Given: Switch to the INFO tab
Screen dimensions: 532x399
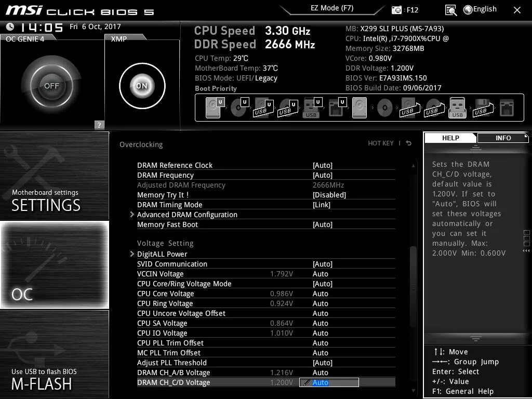Looking at the screenshot, I should click(x=503, y=138).
